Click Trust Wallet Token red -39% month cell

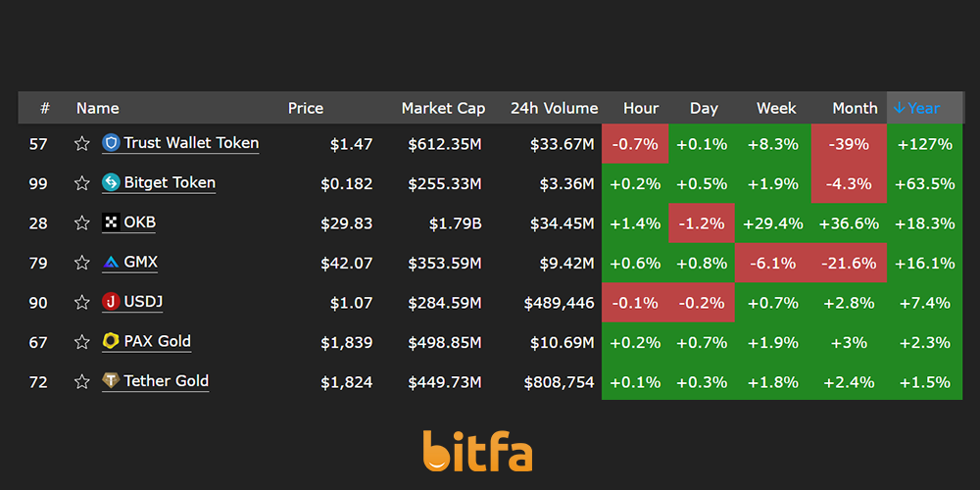click(849, 144)
